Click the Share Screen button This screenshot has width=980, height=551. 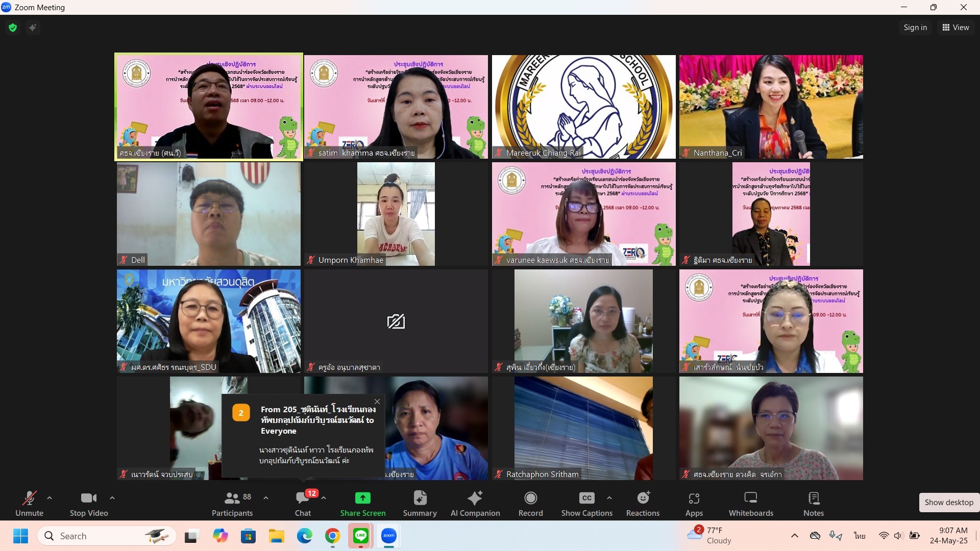point(363,503)
